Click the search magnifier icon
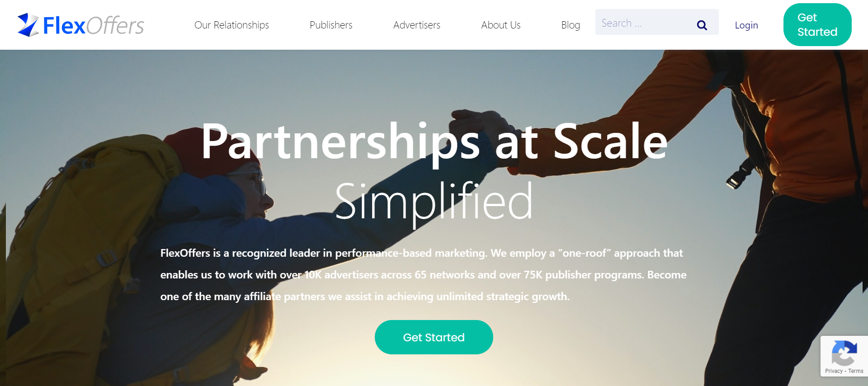 pyautogui.click(x=702, y=25)
